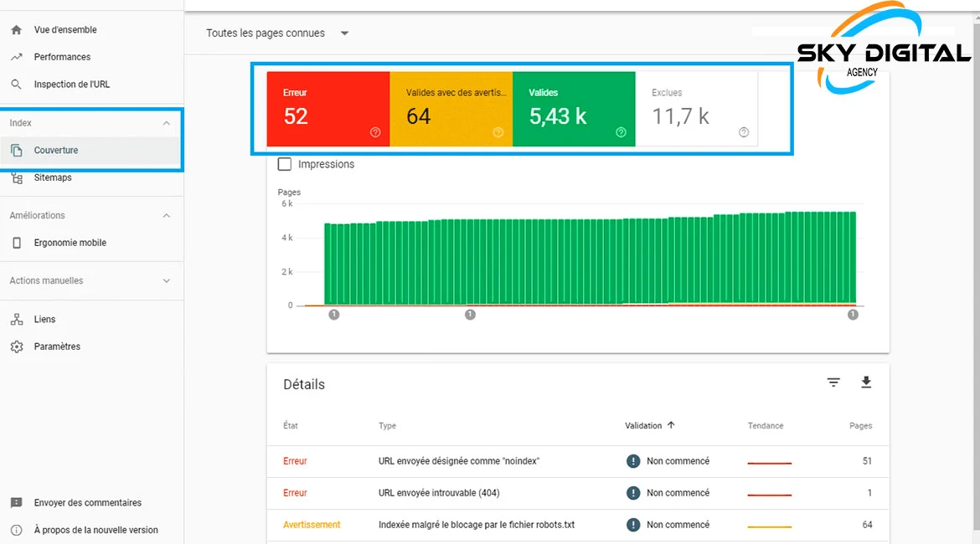Go to Inspection de l'URL
Screen dimensions: 980x544
tap(71, 85)
